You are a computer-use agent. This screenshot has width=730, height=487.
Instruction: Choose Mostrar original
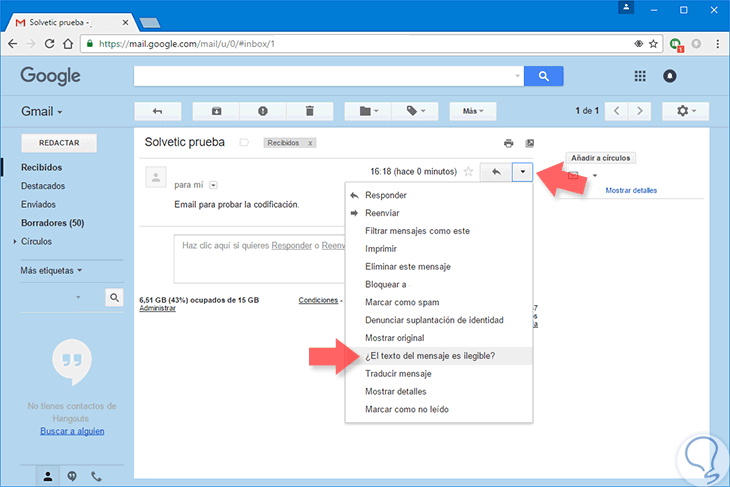[x=439, y=338]
